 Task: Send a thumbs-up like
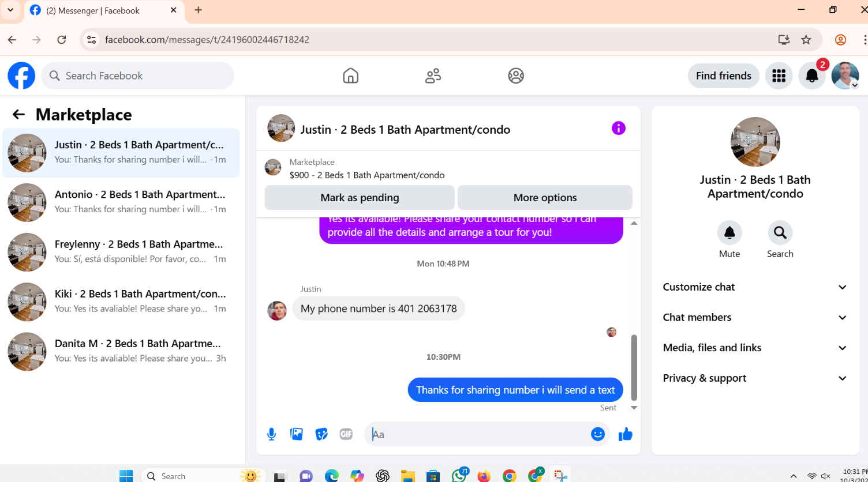pos(625,434)
